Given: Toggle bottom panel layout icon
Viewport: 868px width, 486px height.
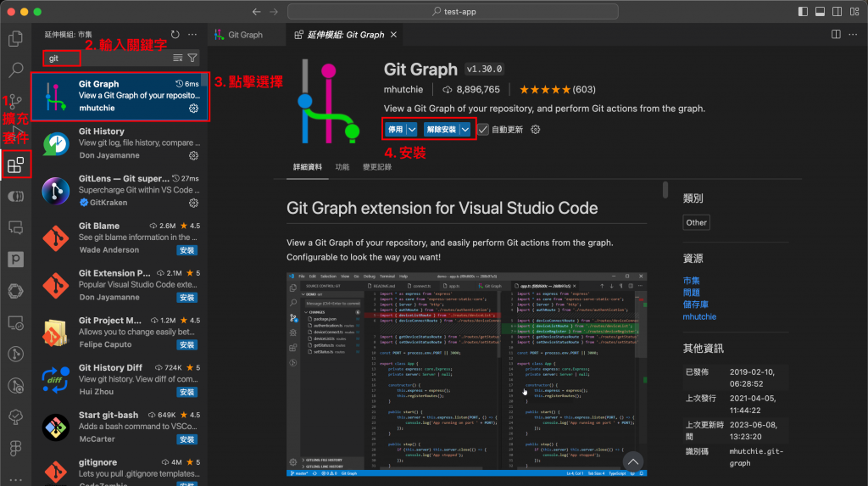Looking at the screenshot, I should coord(820,12).
